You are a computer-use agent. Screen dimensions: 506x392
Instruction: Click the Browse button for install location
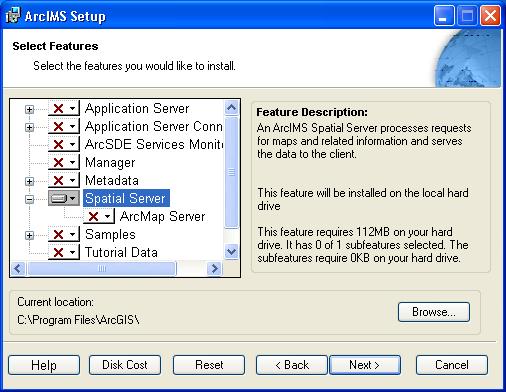[434, 312]
